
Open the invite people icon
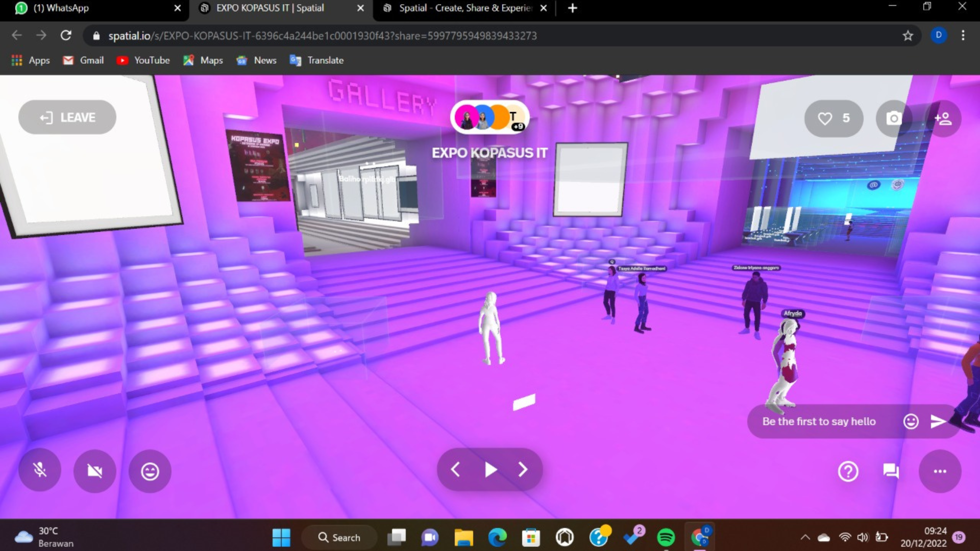tap(943, 118)
